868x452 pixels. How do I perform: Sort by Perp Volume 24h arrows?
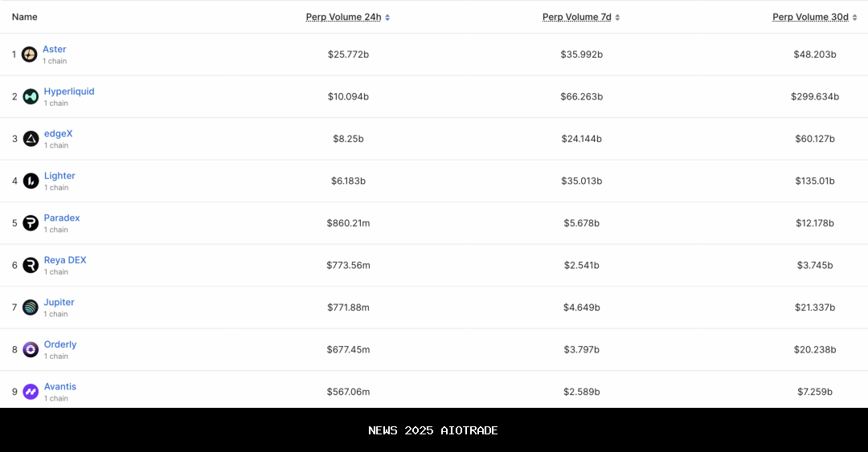(x=387, y=17)
